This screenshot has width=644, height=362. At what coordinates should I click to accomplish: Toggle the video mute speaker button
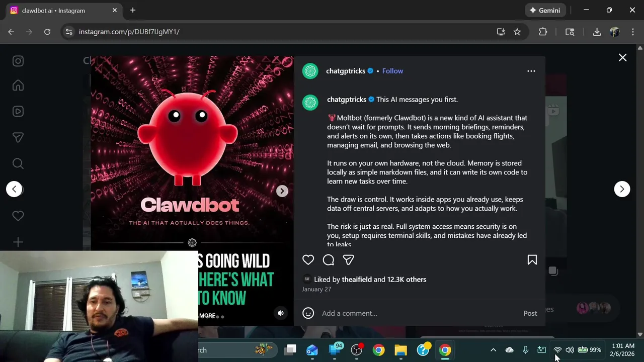(x=281, y=313)
